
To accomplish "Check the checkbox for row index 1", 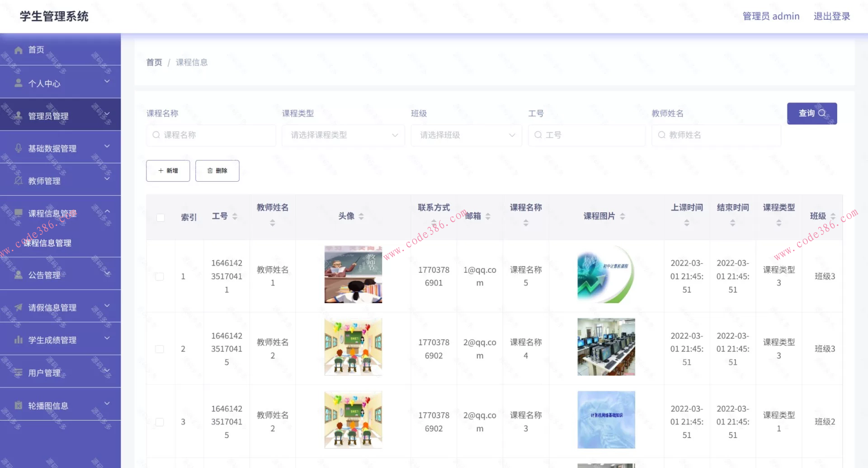I will click(159, 276).
